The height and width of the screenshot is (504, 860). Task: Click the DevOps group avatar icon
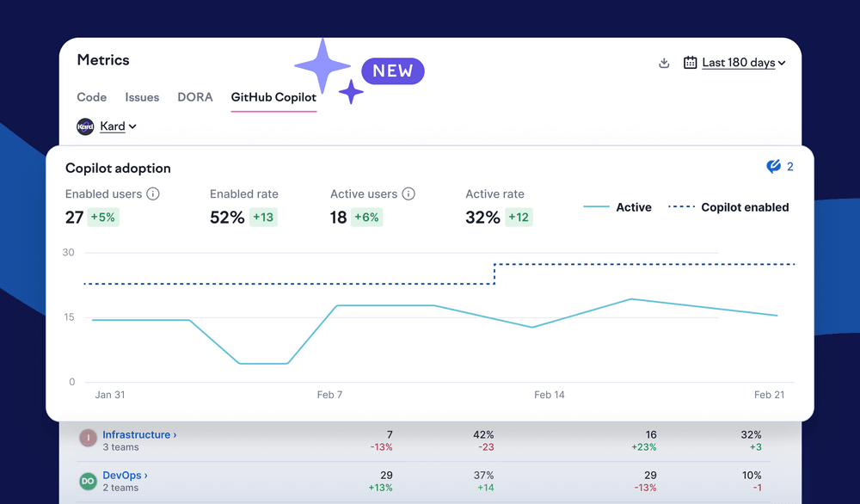pos(88,482)
